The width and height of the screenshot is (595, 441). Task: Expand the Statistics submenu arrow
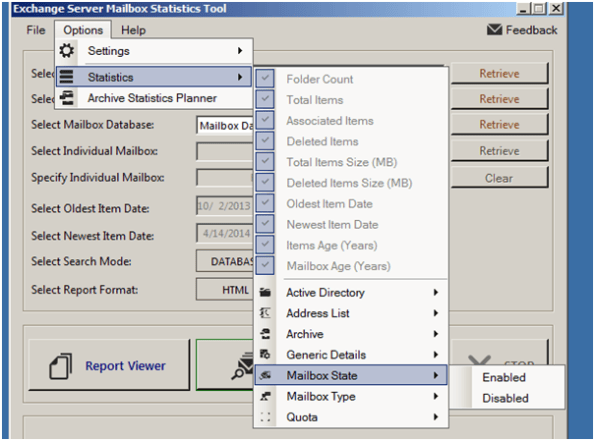coord(240,77)
